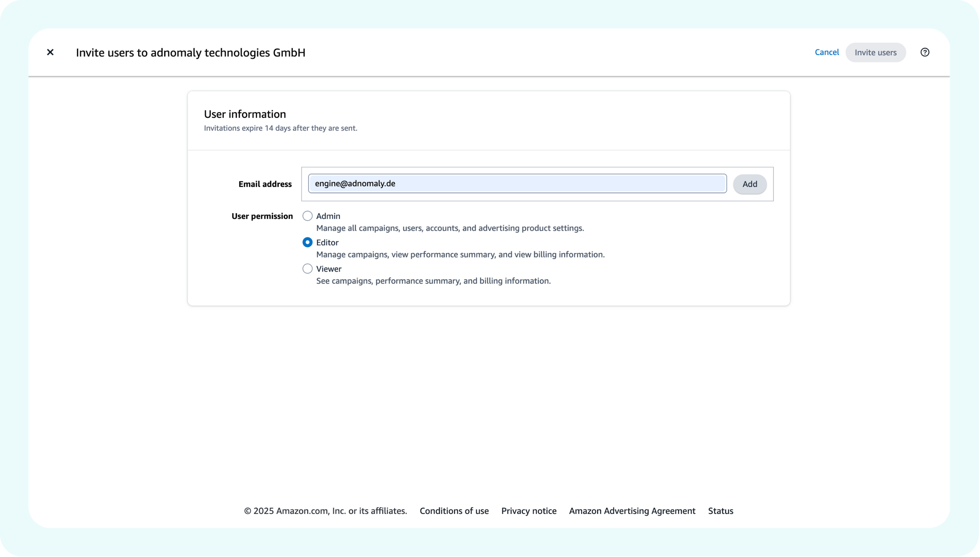Open the Amazon Advertising Agreement link
Image resolution: width=980 pixels, height=557 pixels.
tap(632, 511)
